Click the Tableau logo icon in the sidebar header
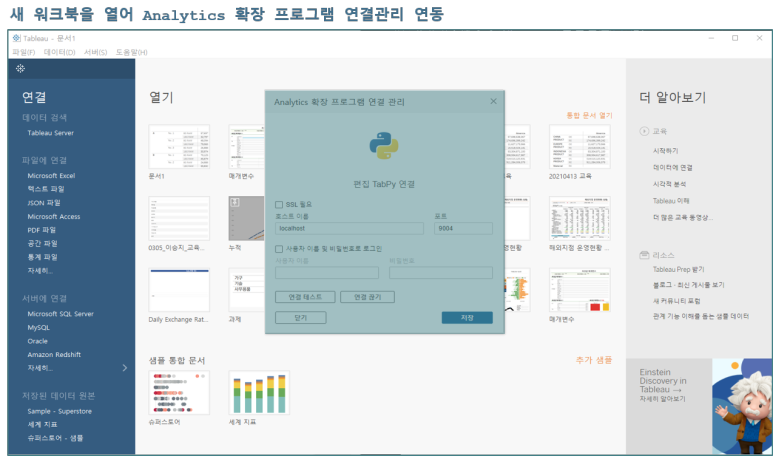Image resolution: width=773 pixels, height=456 pixels. click(20, 69)
